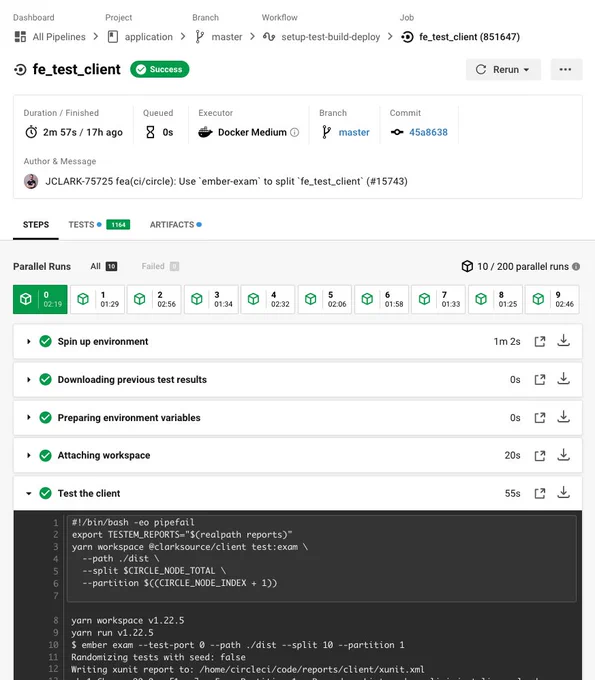Open the application project breadcrumb

coord(148,37)
